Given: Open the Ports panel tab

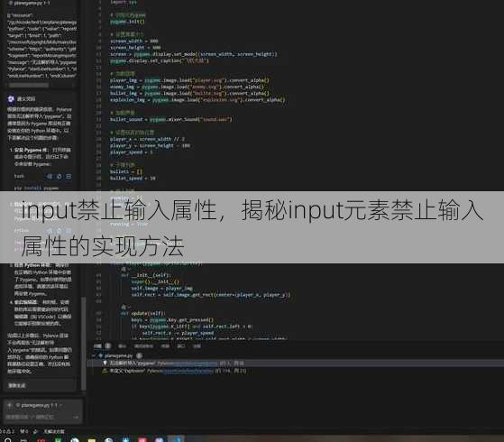Looking at the screenshot, I should pyautogui.click(x=181, y=345).
